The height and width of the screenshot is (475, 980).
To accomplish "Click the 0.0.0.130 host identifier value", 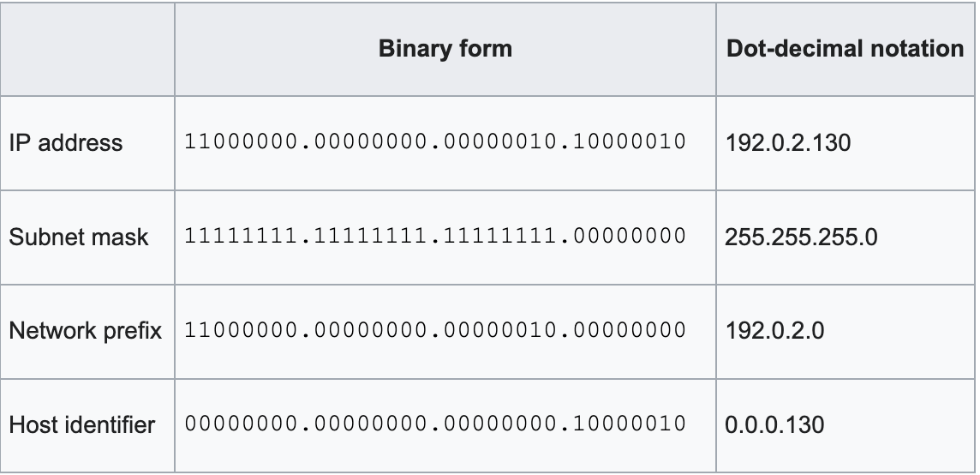I will pos(774,425).
